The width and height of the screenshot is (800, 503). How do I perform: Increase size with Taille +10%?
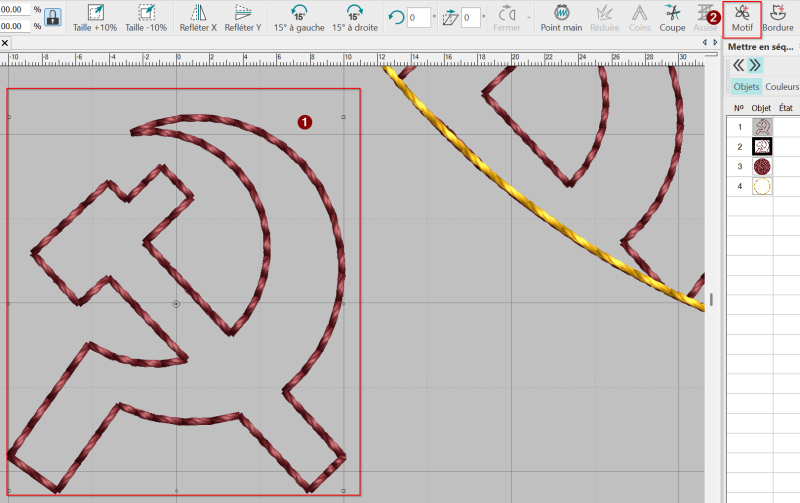[95, 18]
